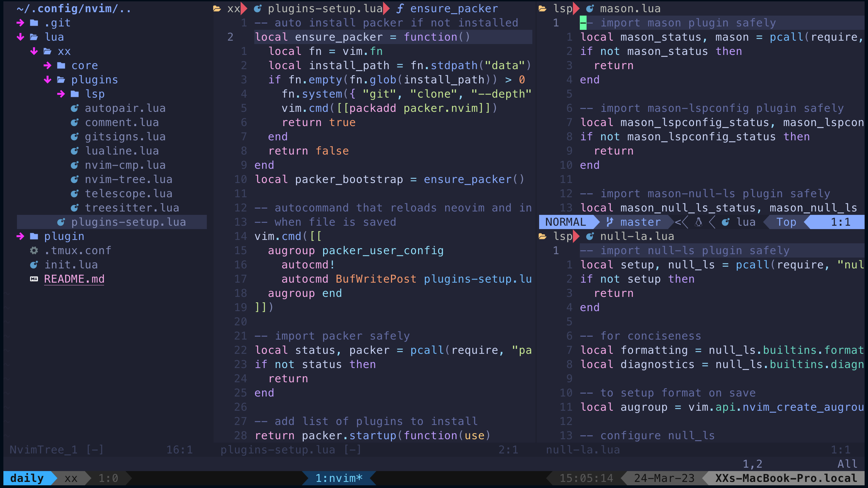Click the Linux penguin icon in statusline
Image resolution: width=868 pixels, height=488 pixels.
pyautogui.click(x=698, y=222)
